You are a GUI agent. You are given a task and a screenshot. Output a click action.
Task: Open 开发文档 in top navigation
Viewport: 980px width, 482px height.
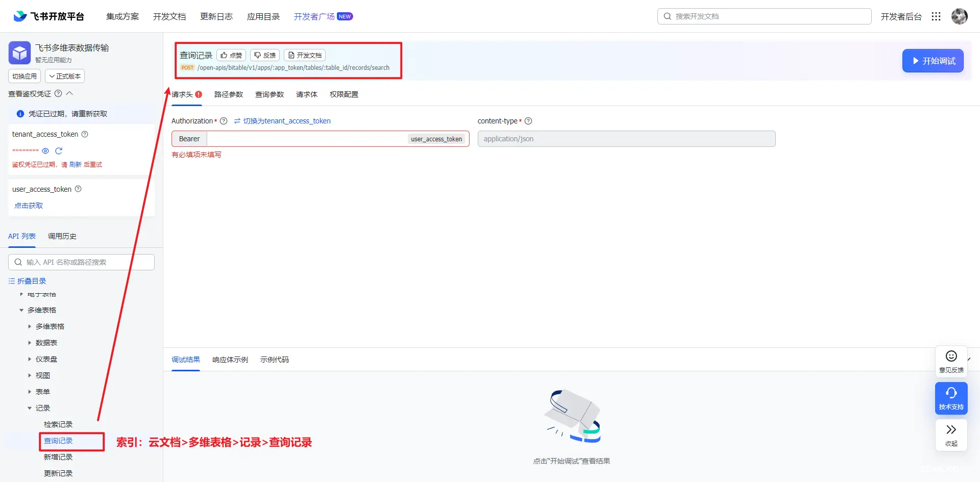(x=169, y=16)
